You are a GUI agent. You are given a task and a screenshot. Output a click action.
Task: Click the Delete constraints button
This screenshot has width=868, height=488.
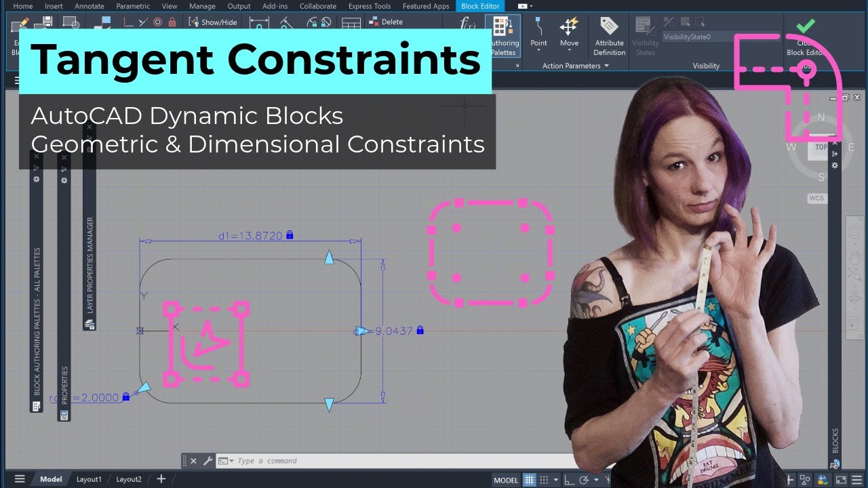386,22
